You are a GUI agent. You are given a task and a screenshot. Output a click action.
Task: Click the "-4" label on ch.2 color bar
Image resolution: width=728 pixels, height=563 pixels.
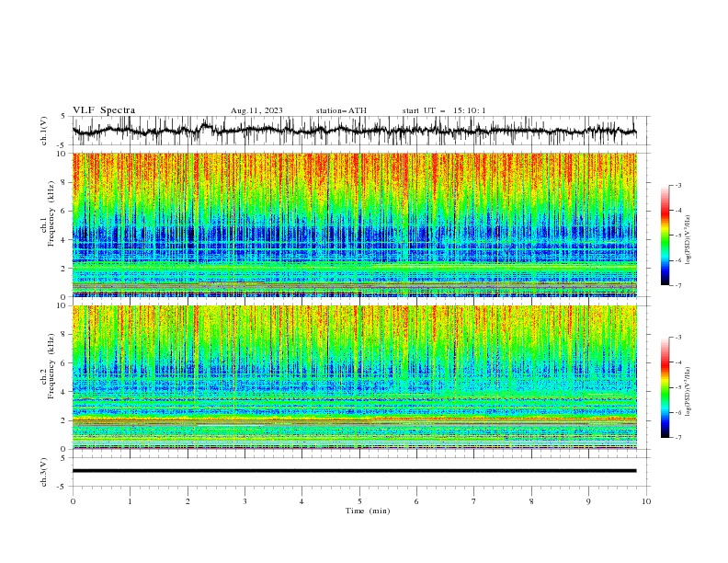(x=677, y=362)
